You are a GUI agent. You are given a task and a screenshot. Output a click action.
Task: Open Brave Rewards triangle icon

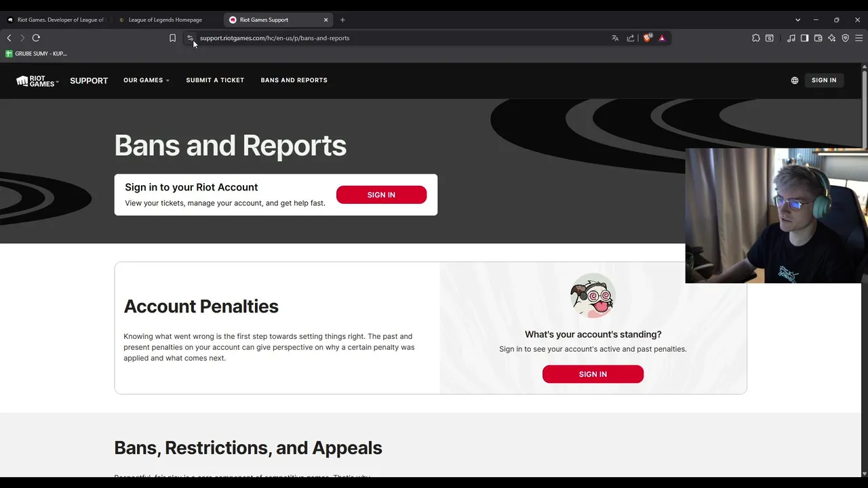662,38
